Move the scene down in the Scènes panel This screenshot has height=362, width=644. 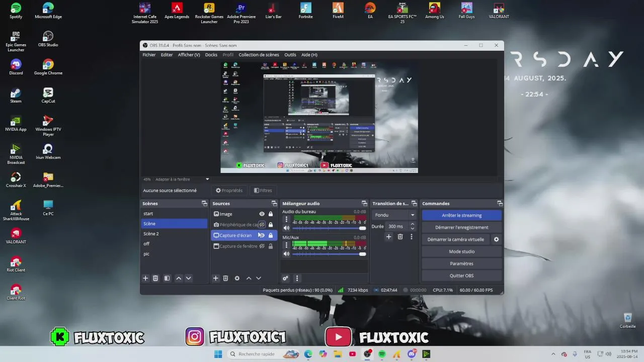pos(189,278)
